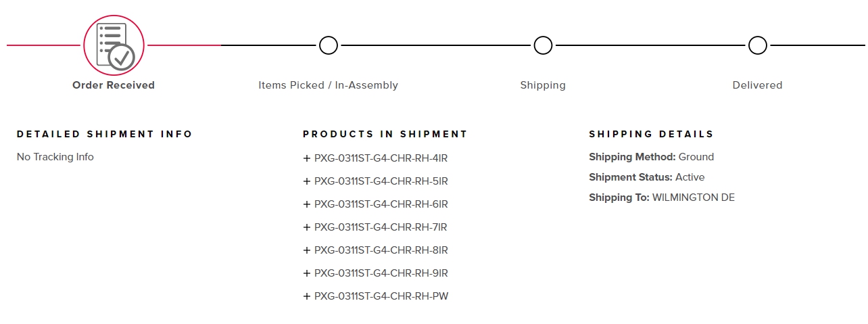Click the Order Received checklist icon
This screenshot has height=324, width=868.
(114, 46)
